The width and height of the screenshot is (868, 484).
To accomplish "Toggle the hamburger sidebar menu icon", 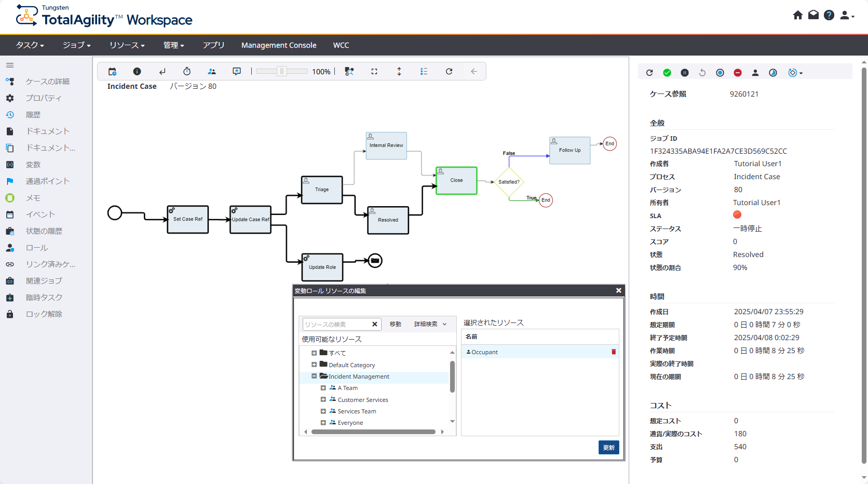I will tap(10, 65).
